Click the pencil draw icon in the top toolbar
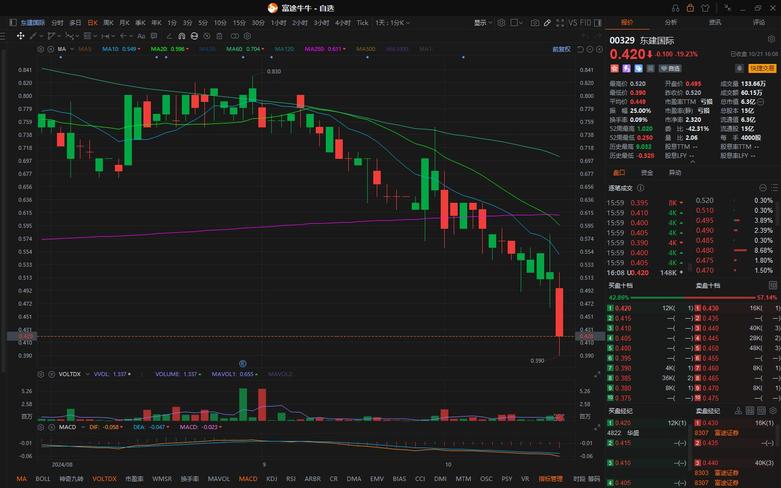This screenshot has height=488, width=781. tap(547, 23)
